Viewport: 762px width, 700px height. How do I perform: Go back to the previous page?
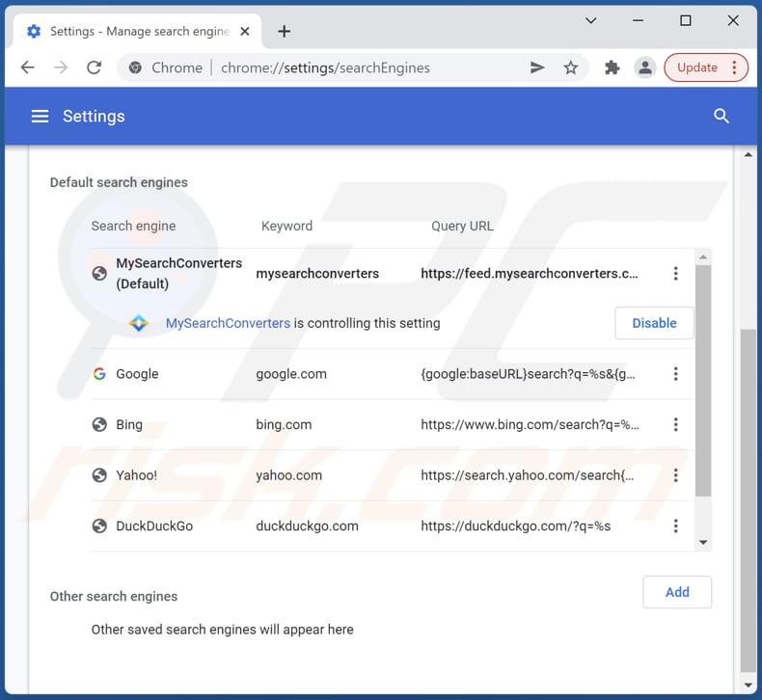[28, 67]
